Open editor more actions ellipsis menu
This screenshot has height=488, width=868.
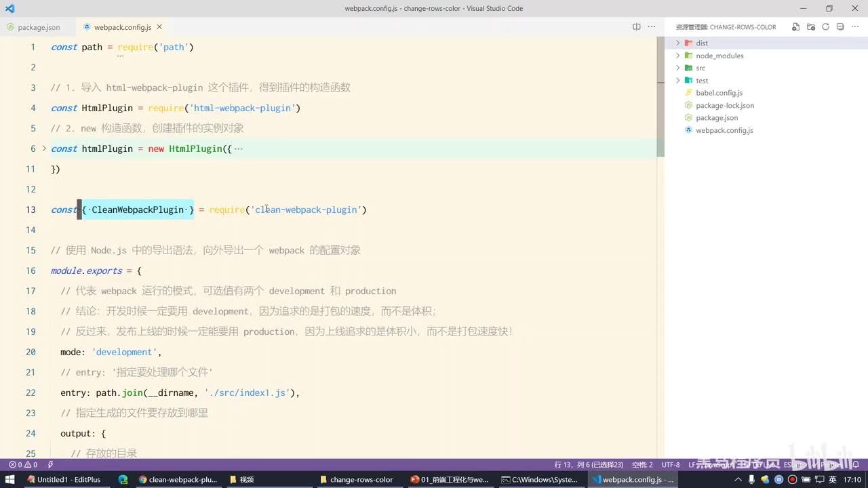pos(652,27)
